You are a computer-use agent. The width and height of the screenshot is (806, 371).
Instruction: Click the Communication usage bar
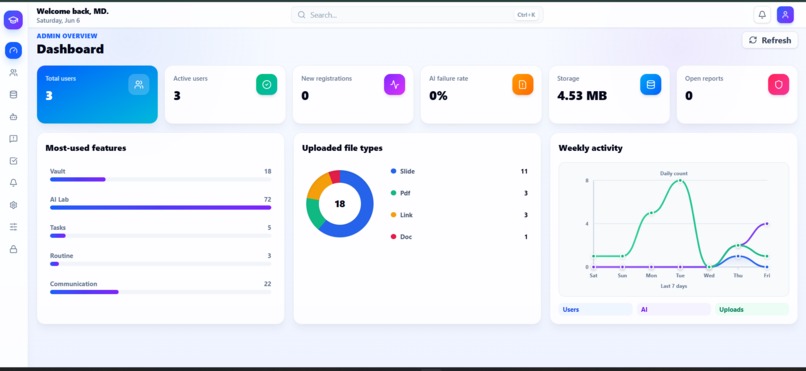click(160, 292)
